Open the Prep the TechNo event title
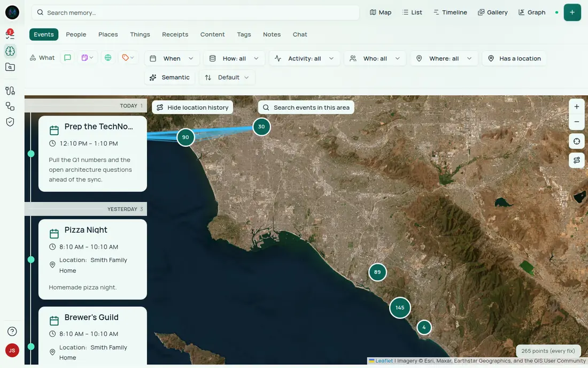Image resolution: width=588 pixels, height=368 pixels. click(x=99, y=126)
